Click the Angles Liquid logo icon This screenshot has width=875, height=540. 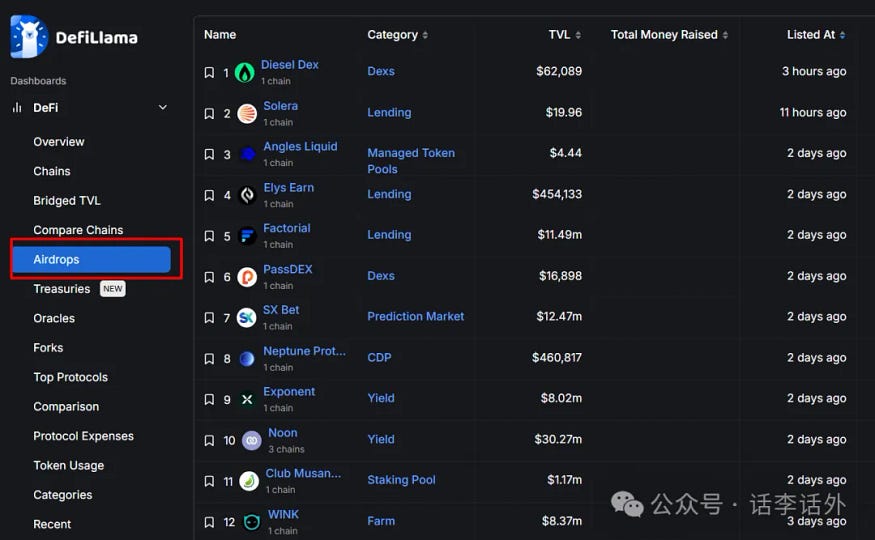(x=247, y=154)
